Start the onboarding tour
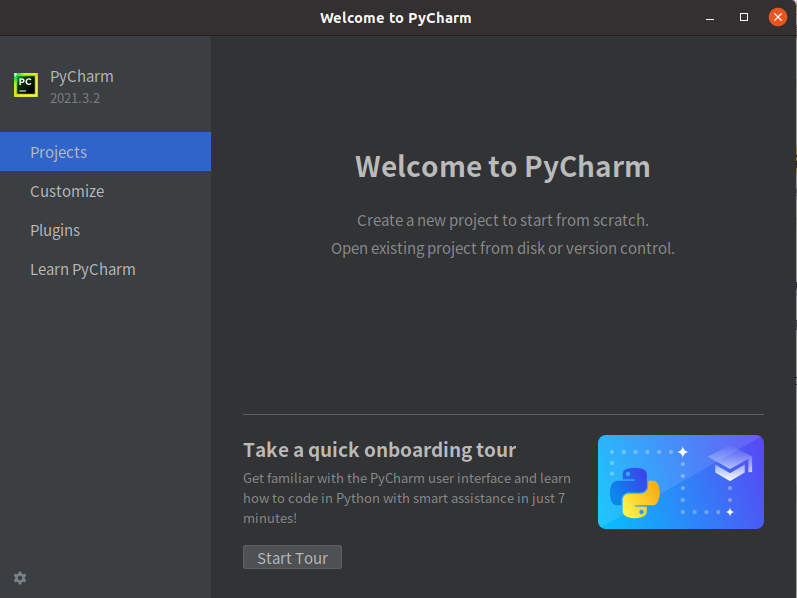The height and width of the screenshot is (598, 797). pos(292,558)
